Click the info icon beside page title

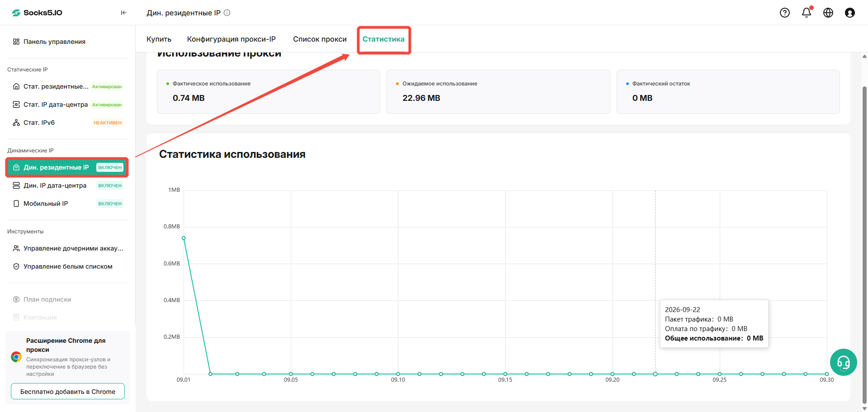tap(227, 13)
